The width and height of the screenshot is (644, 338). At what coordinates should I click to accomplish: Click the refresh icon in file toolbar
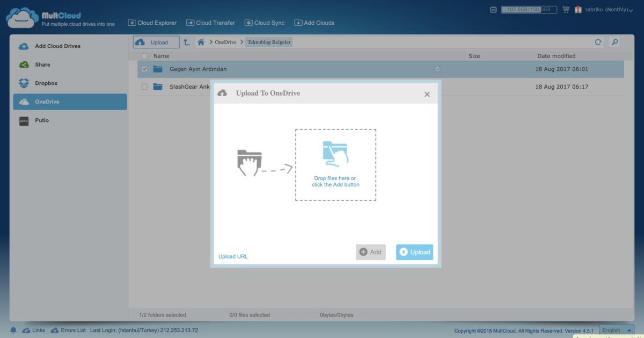click(598, 42)
